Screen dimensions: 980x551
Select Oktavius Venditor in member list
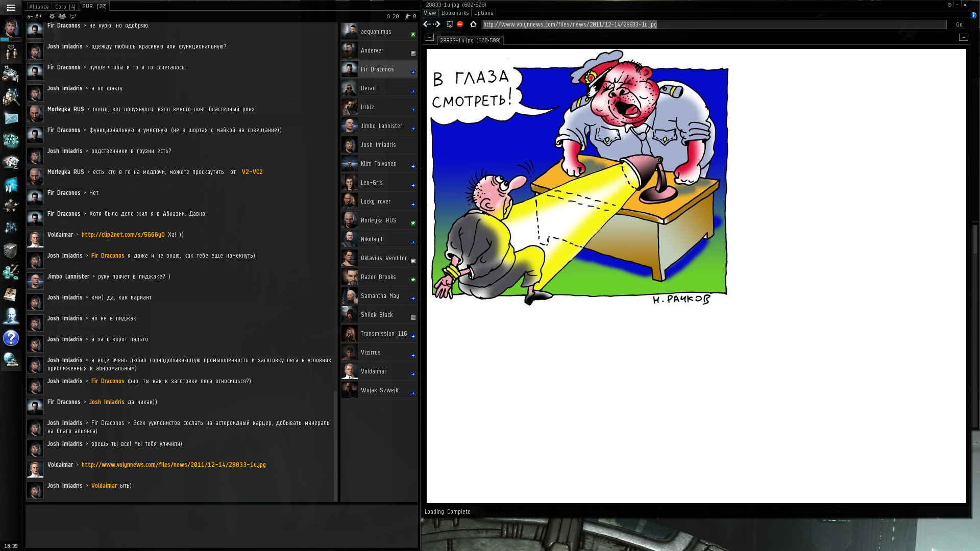pyautogui.click(x=379, y=258)
